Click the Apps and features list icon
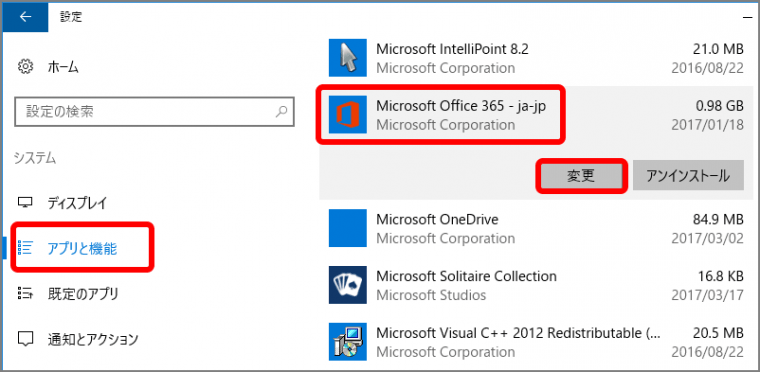760x372 pixels. pyautogui.click(x=25, y=248)
